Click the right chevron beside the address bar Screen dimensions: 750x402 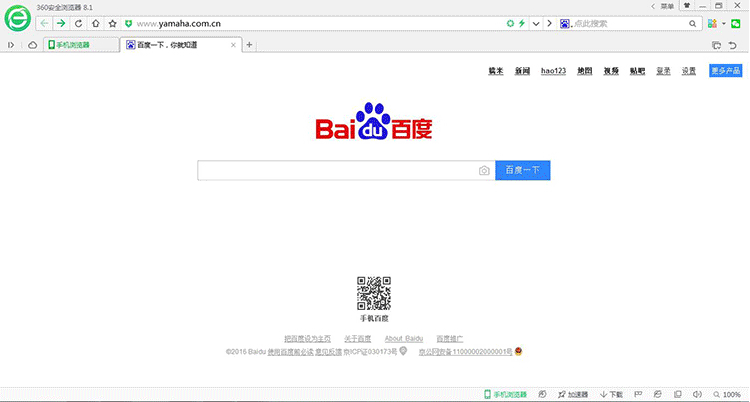[550, 23]
